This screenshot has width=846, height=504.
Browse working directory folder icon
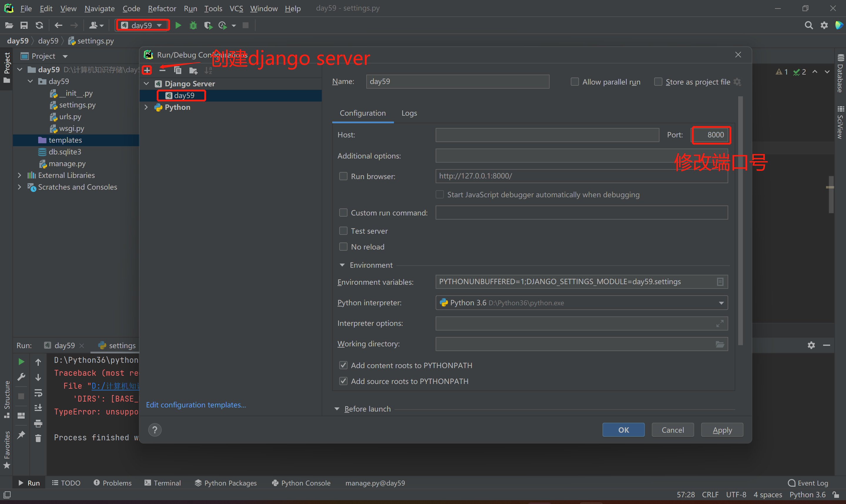720,344
